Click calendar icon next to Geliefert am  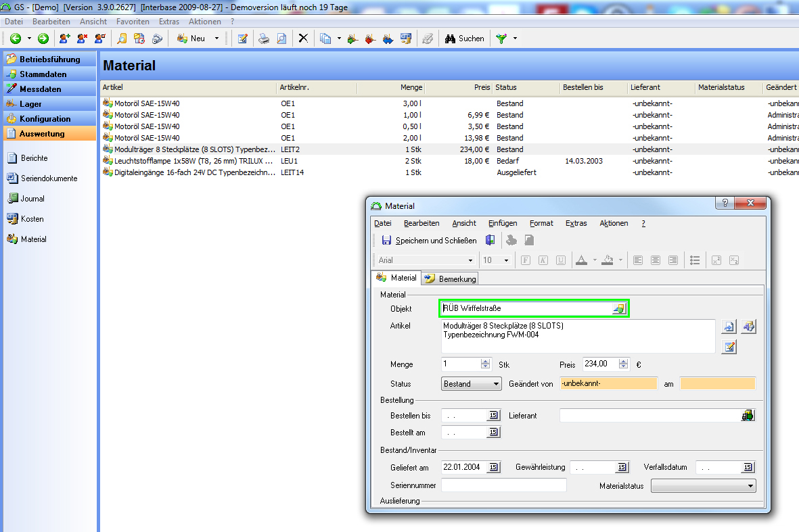(493, 467)
